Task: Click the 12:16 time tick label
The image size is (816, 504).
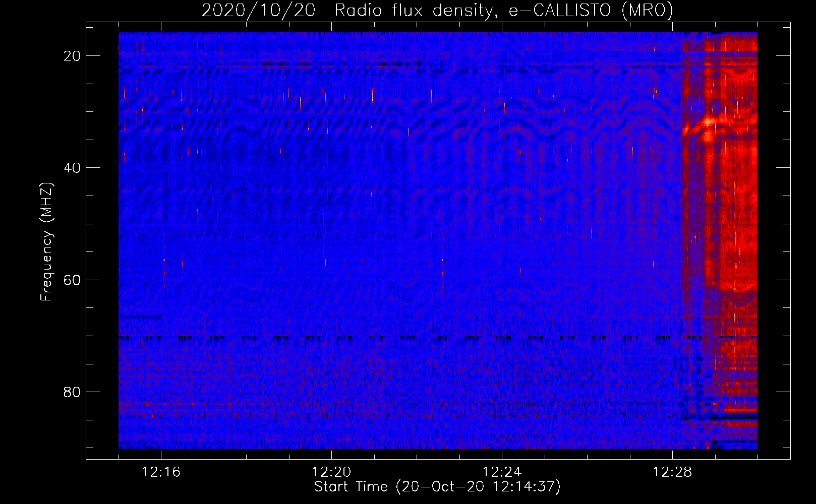Action: (x=161, y=472)
